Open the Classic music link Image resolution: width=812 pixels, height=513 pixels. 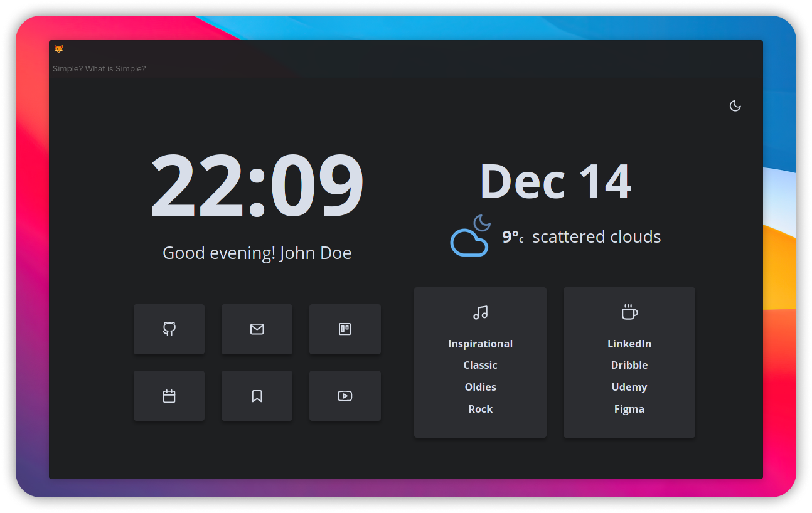(x=480, y=365)
